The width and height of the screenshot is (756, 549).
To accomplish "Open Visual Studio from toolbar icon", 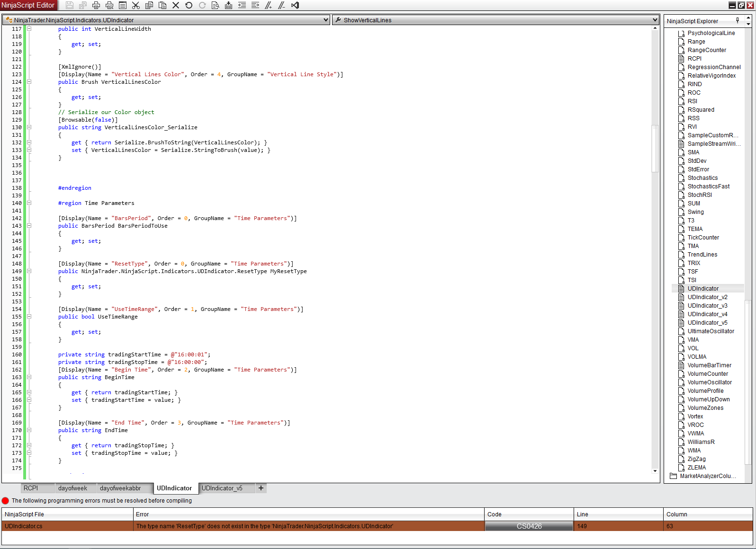I will click(295, 5).
